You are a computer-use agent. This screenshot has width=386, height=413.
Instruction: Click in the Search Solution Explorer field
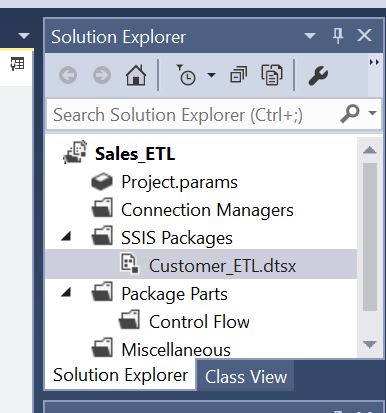pos(193,115)
